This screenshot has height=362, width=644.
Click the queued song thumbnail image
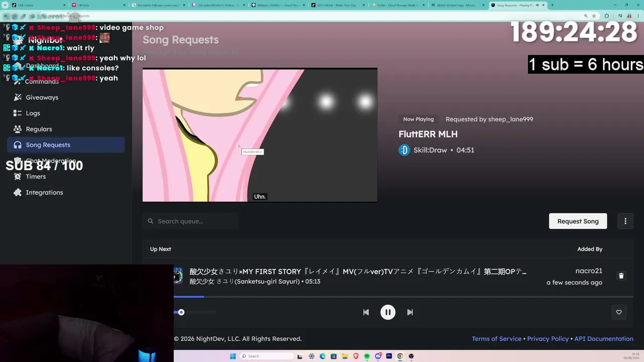(178, 276)
